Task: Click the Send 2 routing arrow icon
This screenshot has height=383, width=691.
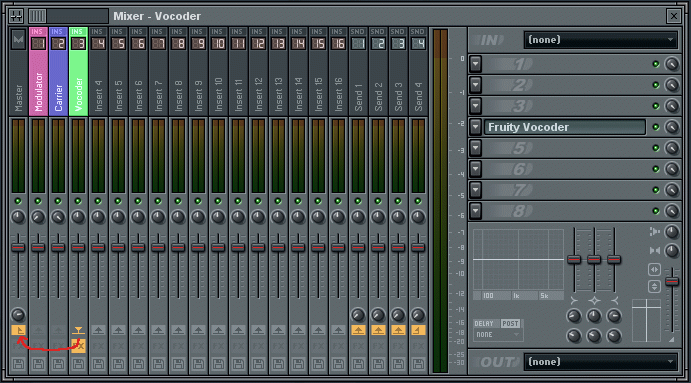Action: (378, 330)
